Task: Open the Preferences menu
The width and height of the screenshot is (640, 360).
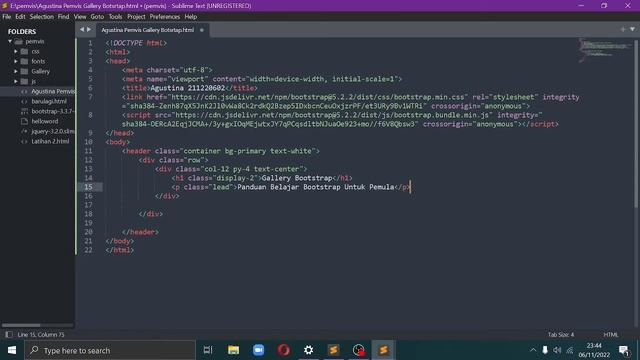Action: [165, 17]
